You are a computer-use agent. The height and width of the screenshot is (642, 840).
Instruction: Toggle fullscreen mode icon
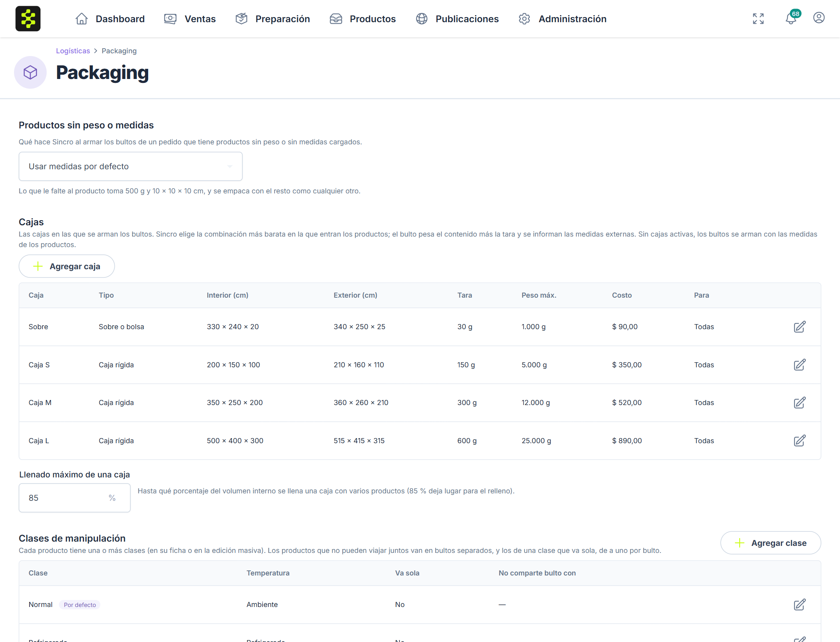(758, 19)
